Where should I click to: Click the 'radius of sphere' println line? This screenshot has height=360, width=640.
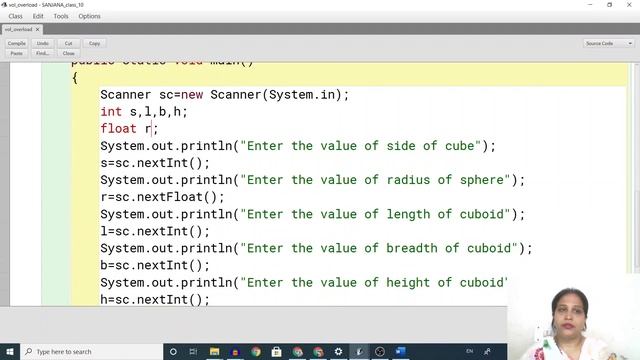point(313,180)
